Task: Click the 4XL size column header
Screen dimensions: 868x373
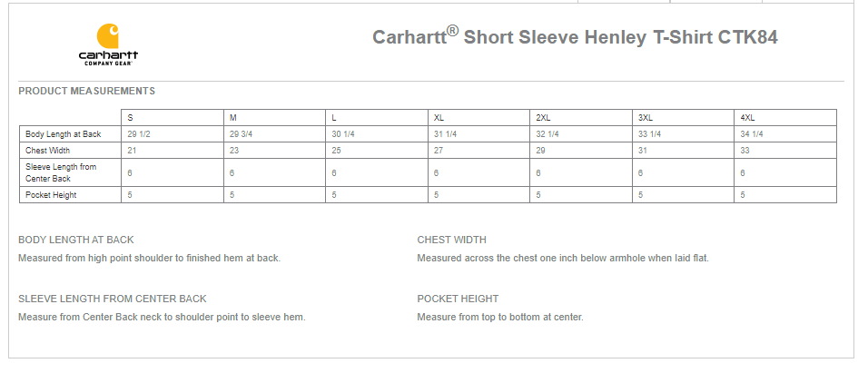Action: 748,118
